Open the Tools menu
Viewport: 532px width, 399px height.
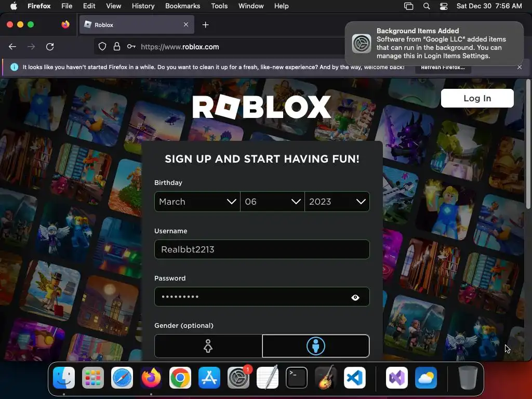point(219,6)
